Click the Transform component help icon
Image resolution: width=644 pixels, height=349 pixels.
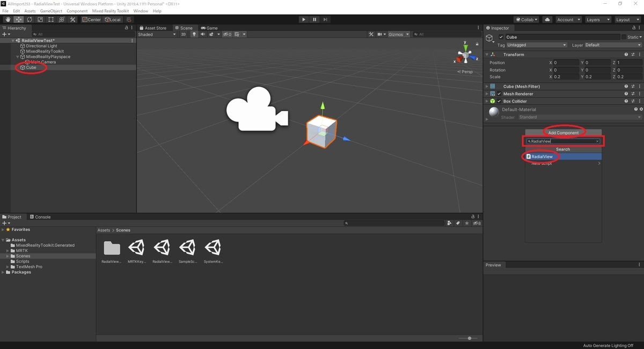[626, 54]
